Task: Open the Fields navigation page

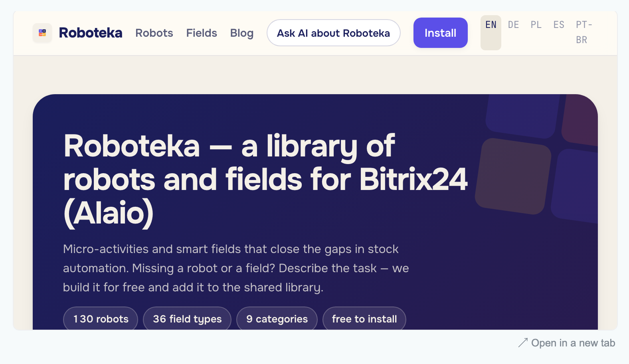Action: [x=202, y=33]
